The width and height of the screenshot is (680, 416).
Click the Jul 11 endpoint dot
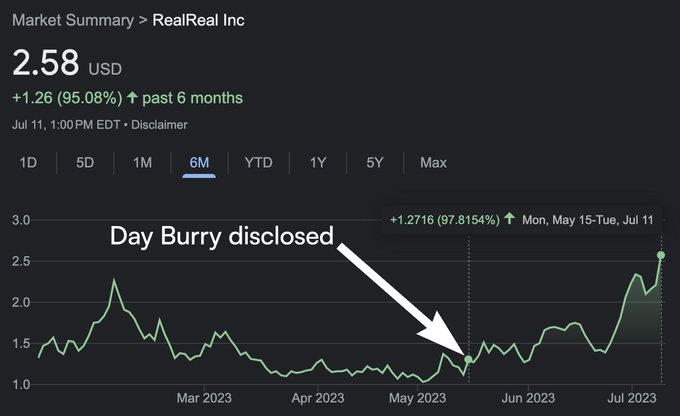[x=660, y=255]
